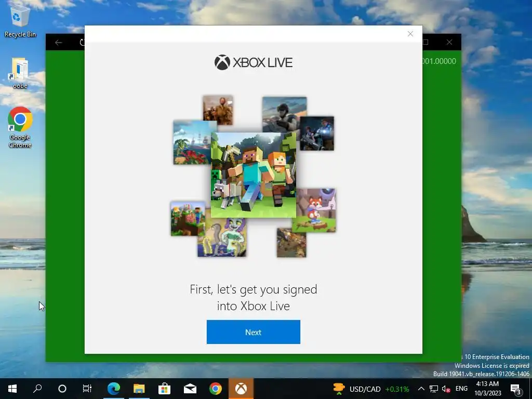This screenshot has height=399, width=532.
Task: Open taskbar Search
Action: pyautogui.click(x=37, y=389)
